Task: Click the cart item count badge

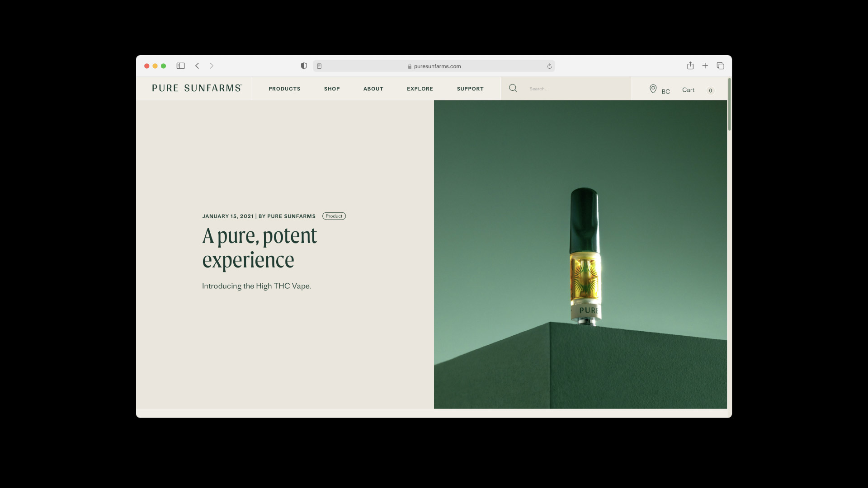Action: coord(710,90)
